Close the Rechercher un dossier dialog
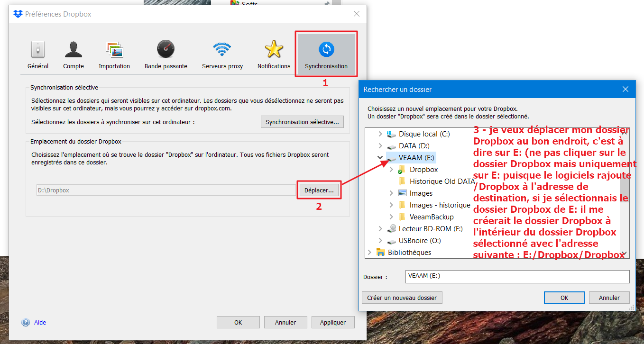The height and width of the screenshot is (344, 644). click(625, 89)
